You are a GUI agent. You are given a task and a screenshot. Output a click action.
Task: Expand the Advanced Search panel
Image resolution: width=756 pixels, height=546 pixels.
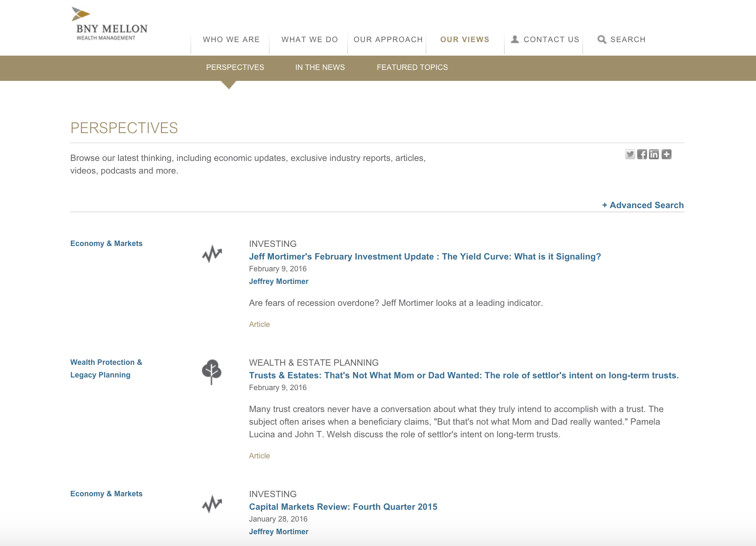[643, 205]
